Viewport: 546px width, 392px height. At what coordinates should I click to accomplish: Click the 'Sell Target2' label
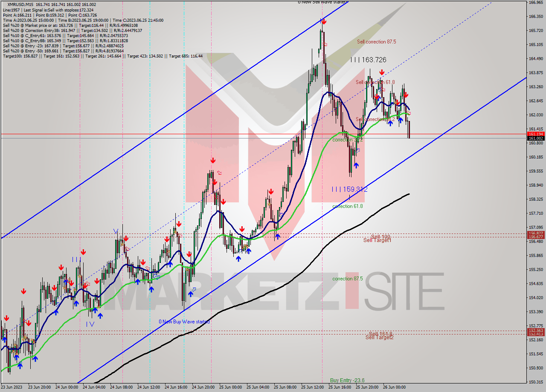(x=379, y=337)
